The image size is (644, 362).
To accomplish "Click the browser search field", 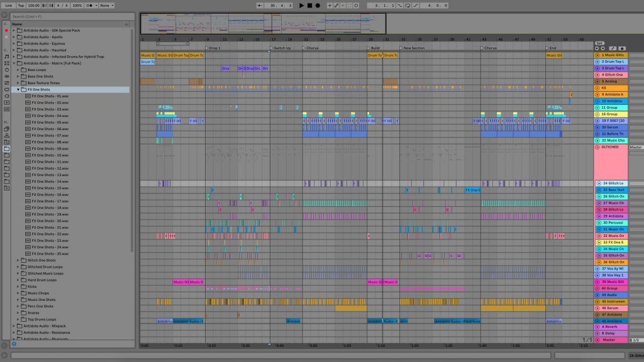I will [69, 16].
